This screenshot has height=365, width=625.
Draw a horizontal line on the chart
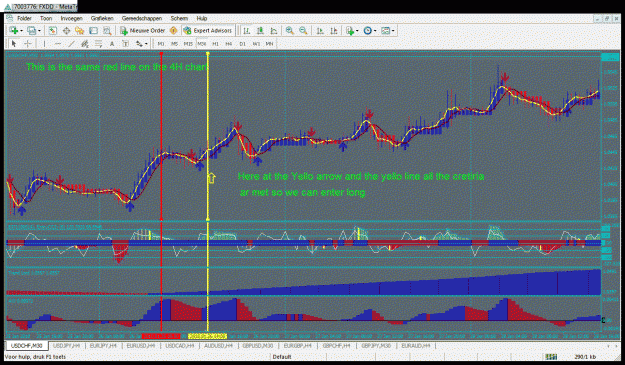pyautogui.click(x=58, y=44)
